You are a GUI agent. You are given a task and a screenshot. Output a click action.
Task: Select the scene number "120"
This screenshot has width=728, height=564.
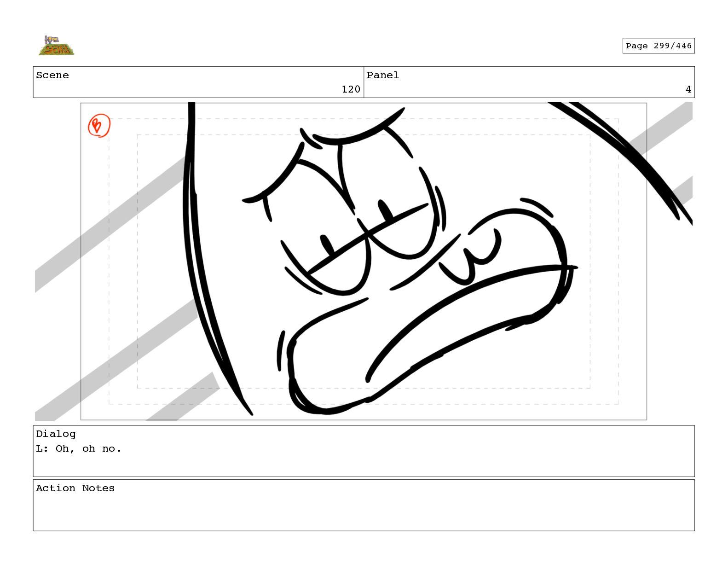click(351, 89)
